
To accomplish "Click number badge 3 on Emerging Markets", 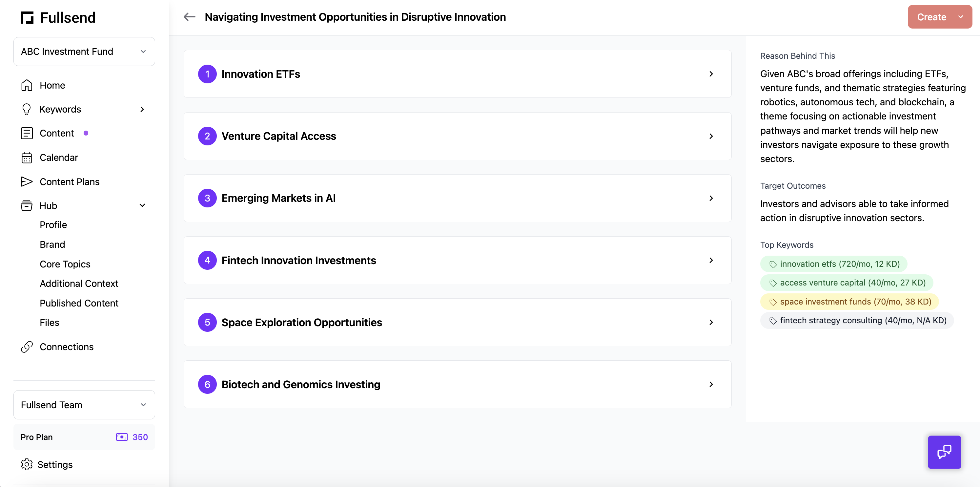I will [207, 198].
